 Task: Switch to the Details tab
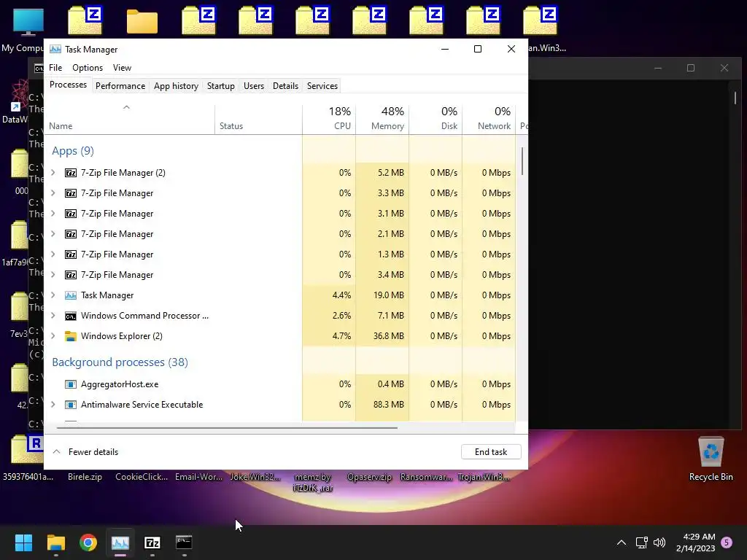point(285,86)
